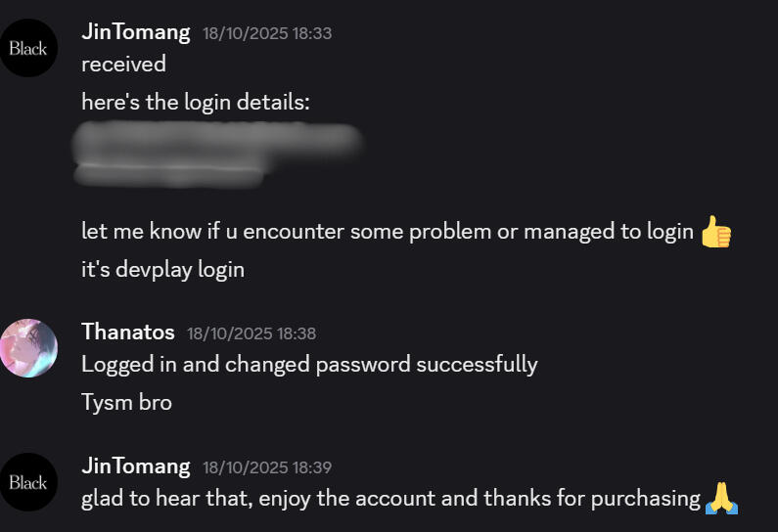The width and height of the screenshot is (778, 532).
Task: Click the thumbs up emoji
Action: click(716, 232)
